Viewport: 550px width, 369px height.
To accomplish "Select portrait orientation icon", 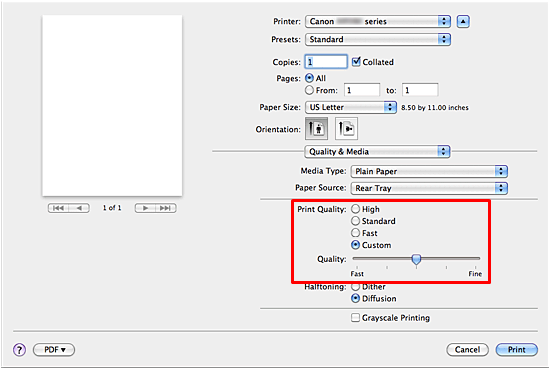I will click(317, 128).
